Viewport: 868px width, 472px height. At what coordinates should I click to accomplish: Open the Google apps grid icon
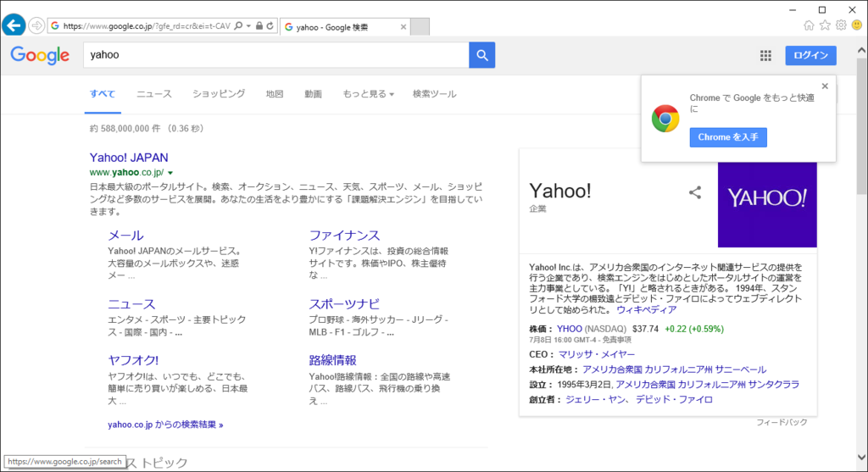(x=765, y=55)
